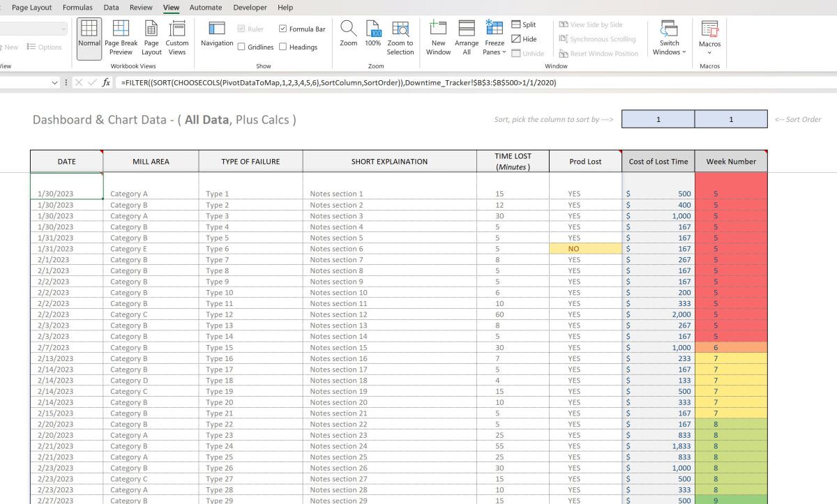This screenshot has height=504, width=837.
Task: Switch to the Developer tab
Action: 250,8
